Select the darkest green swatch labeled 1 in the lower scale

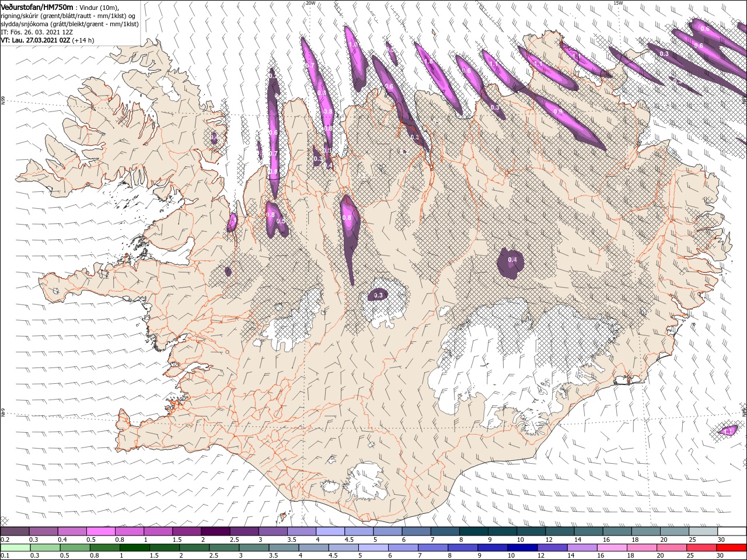135,548
